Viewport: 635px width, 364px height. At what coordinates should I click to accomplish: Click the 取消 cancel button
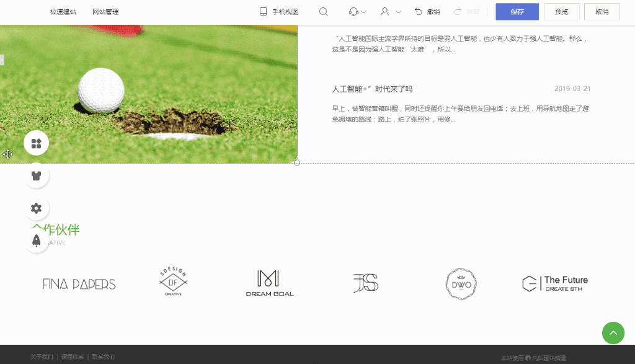tap(602, 12)
